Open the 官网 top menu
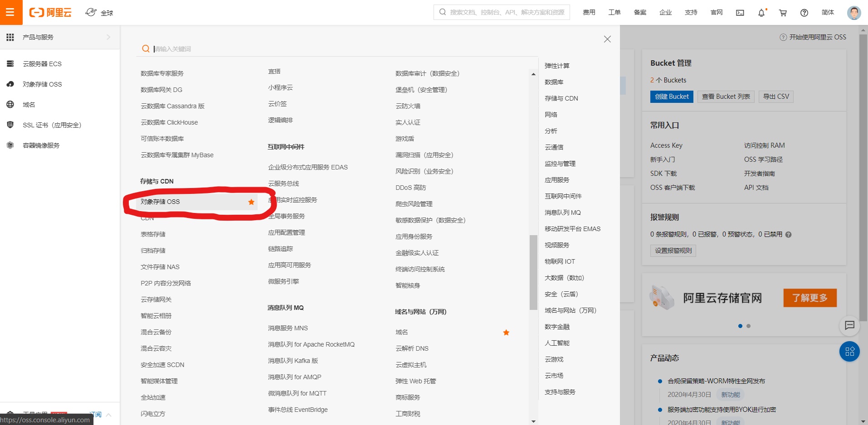 pos(717,13)
